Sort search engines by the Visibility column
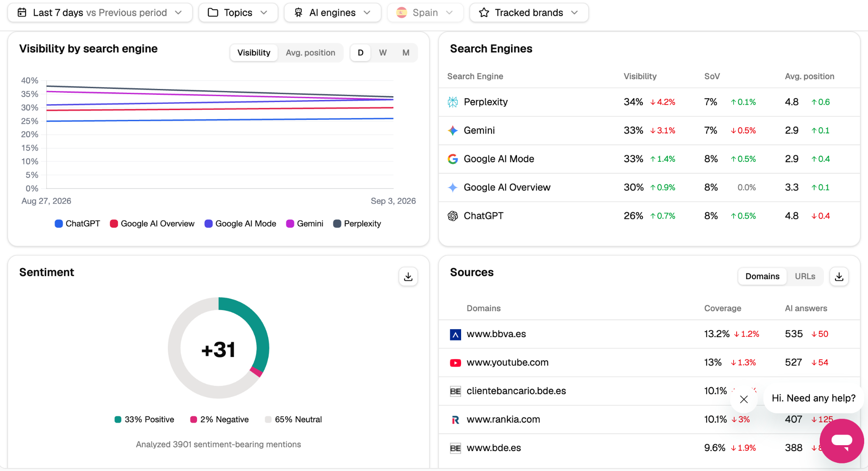 (x=640, y=76)
